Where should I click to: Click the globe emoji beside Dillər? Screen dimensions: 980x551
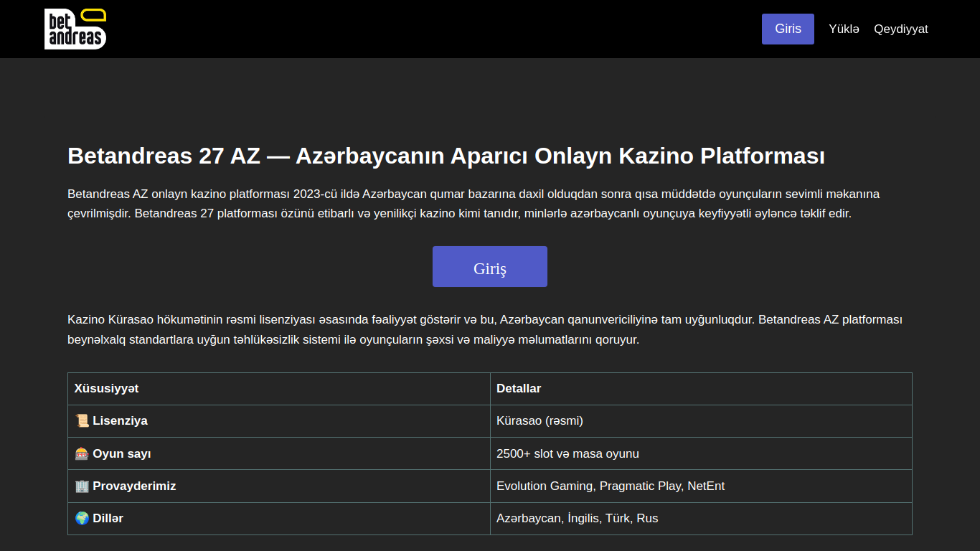(x=82, y=518)
